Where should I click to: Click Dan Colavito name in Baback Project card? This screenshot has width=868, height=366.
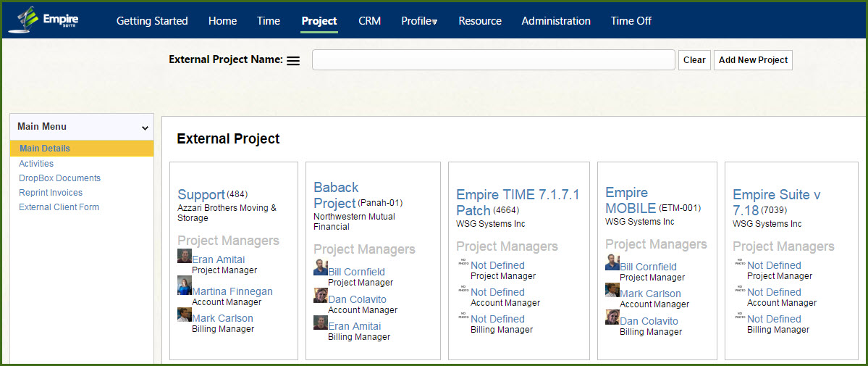click(357, 299)
